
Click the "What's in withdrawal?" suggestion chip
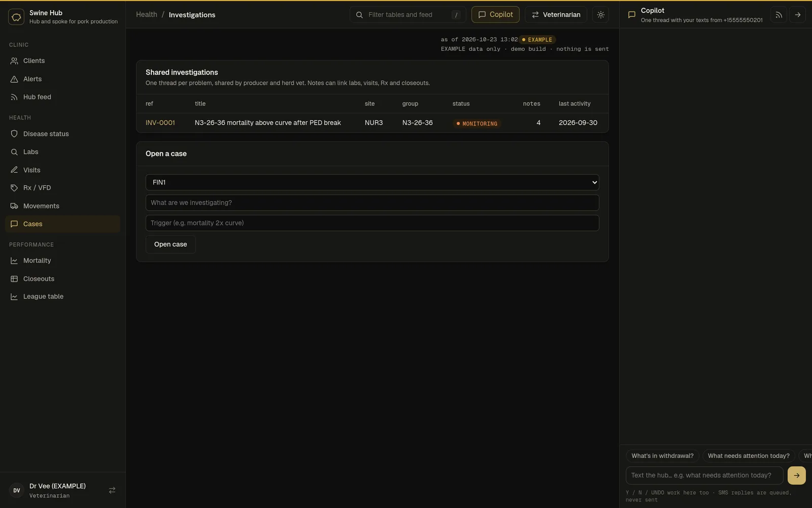[662, 456]
